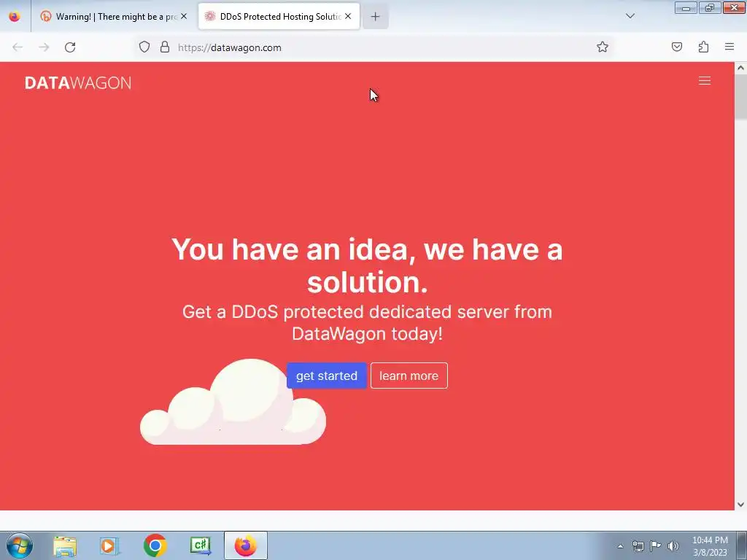View site security via padlock icon
The image size is (747, 560).
[165, 47]
